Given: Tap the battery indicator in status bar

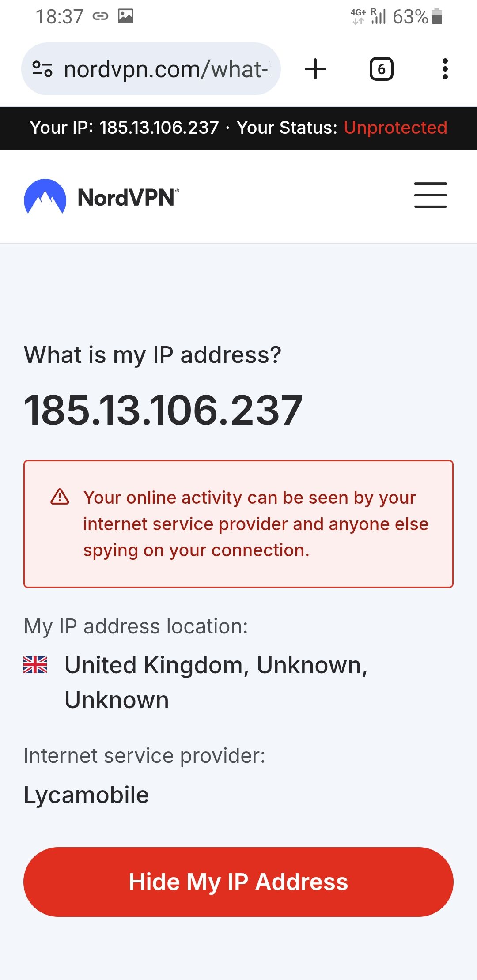Looking at the screenshot, I should tap(436, 16).
